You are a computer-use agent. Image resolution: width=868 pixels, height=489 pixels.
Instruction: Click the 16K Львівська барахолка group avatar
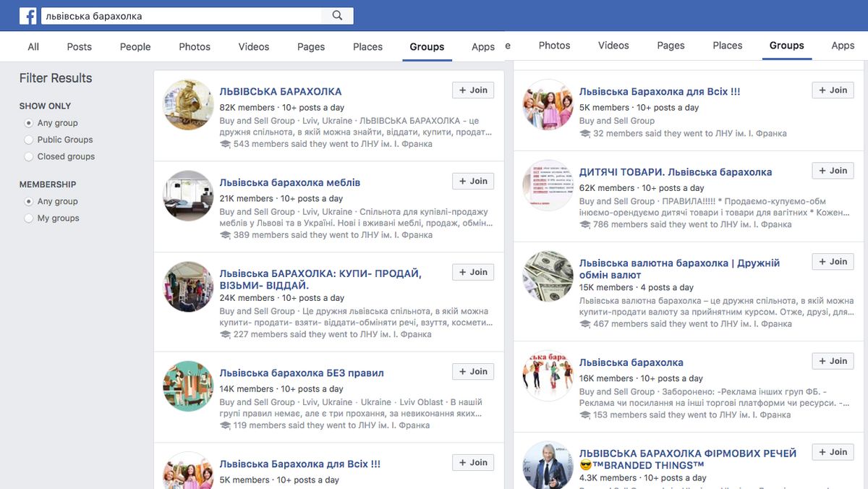point(548,375)
